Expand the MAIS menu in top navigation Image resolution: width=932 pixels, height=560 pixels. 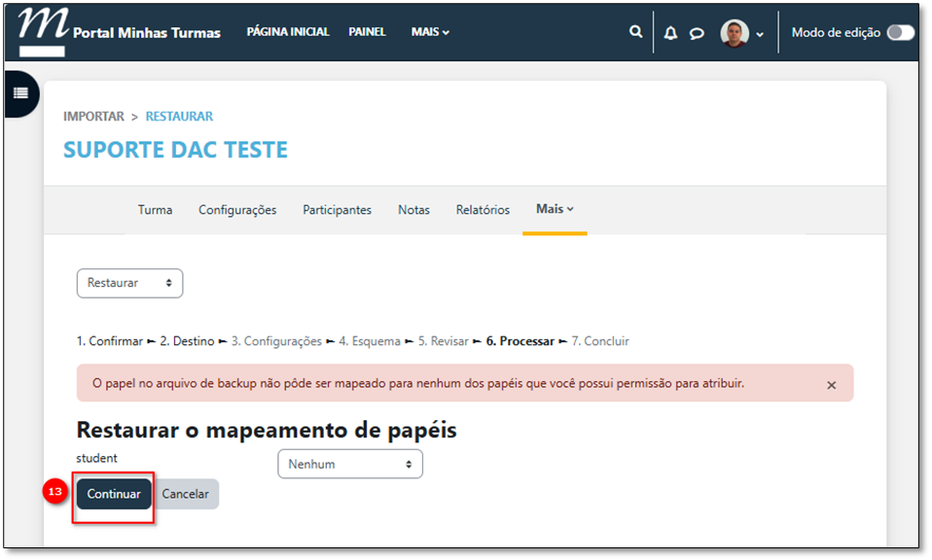coord(430,32)
